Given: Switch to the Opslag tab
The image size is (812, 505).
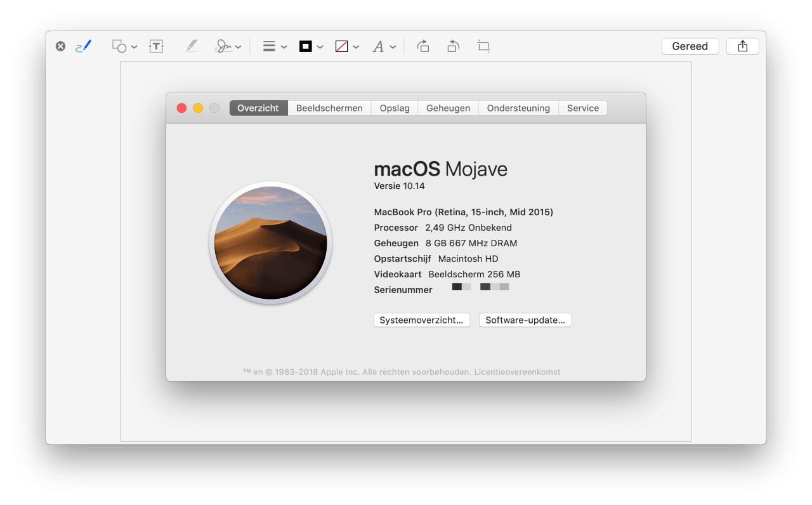Looking at the screenshot, I should pos(395,108).
